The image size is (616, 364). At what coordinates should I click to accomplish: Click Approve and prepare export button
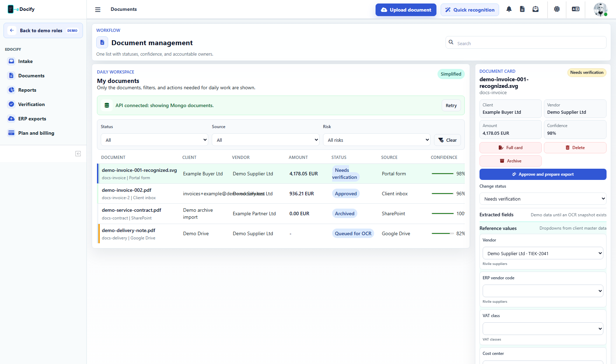tap(543, 174)
